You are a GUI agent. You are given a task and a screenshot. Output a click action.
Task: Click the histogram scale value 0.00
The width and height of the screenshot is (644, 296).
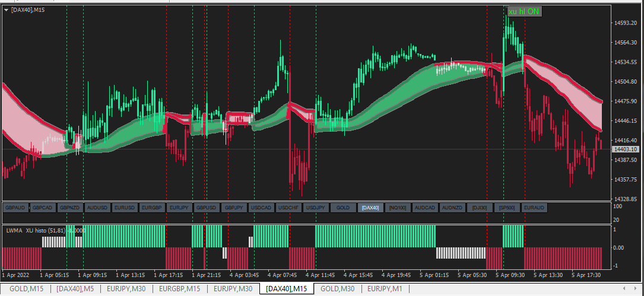(x=619, y=247)
